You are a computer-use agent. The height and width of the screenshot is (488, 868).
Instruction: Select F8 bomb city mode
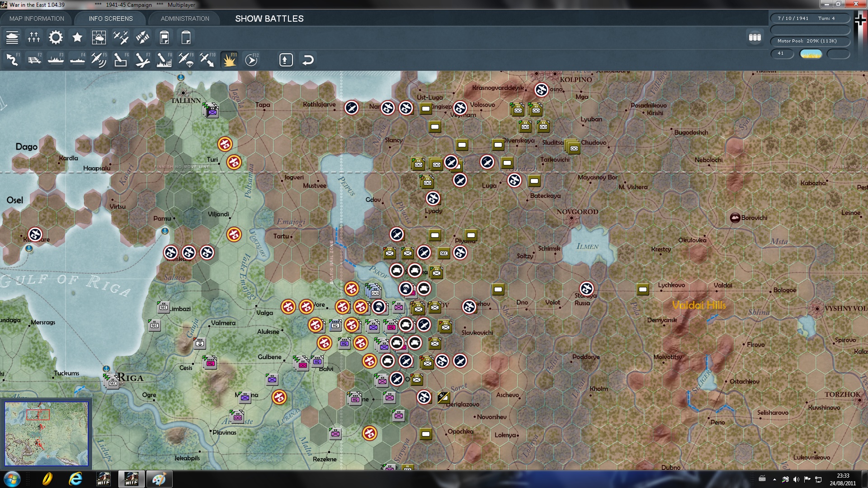[164, 60]
